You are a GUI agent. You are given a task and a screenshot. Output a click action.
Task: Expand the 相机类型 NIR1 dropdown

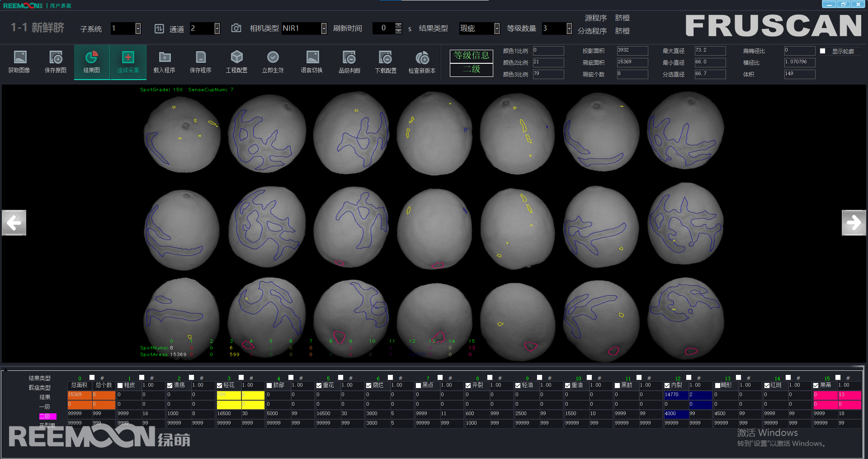click(324, 28)
